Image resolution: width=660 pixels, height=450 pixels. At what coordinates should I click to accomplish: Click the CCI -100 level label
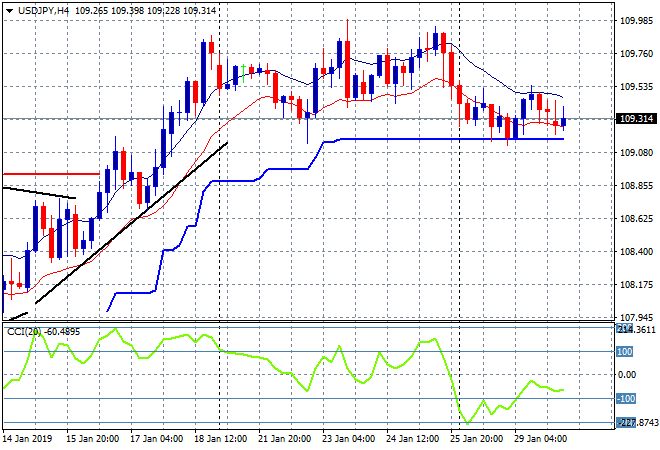[x=626, y=398]
